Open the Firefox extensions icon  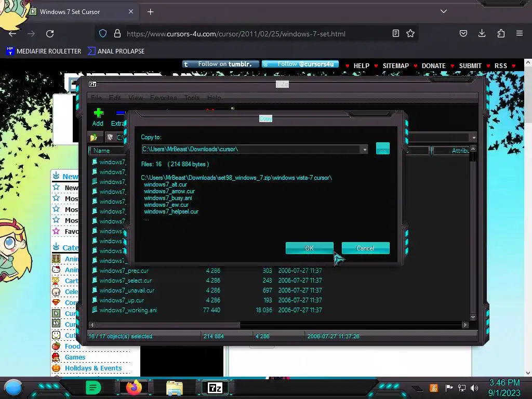(501, 33)
